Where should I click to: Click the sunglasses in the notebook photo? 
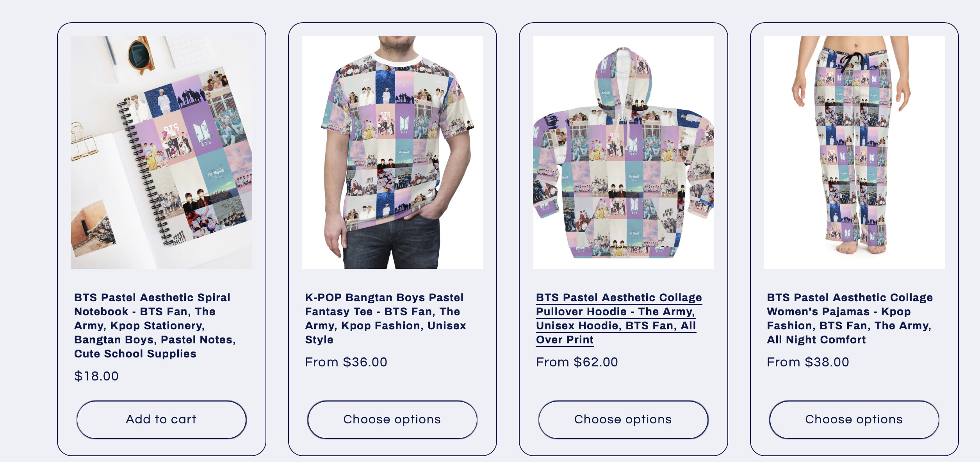[x=141, y=55]
